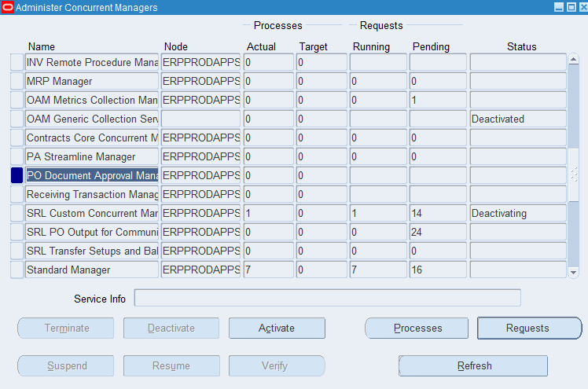Click the PO Document Approval Manager name
The width and height of the screenshot is (588, 389).
coord(92,175)
